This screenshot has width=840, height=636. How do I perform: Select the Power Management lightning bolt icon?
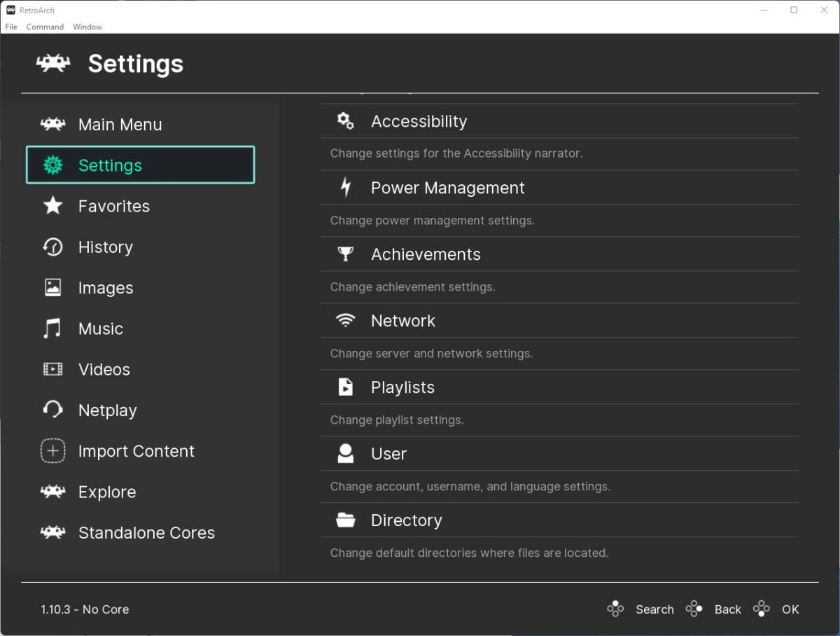click(x=344, y=187)
